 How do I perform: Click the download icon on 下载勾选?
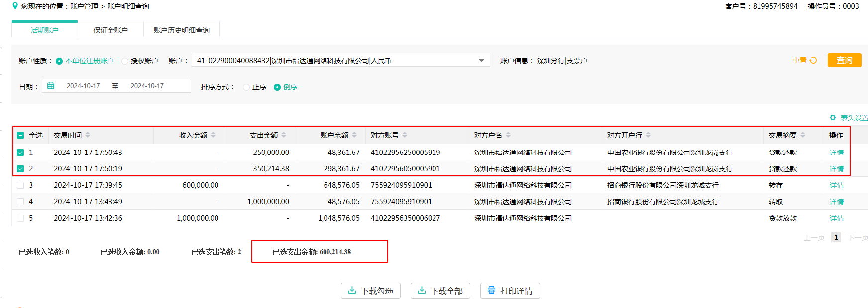[352, 290]
